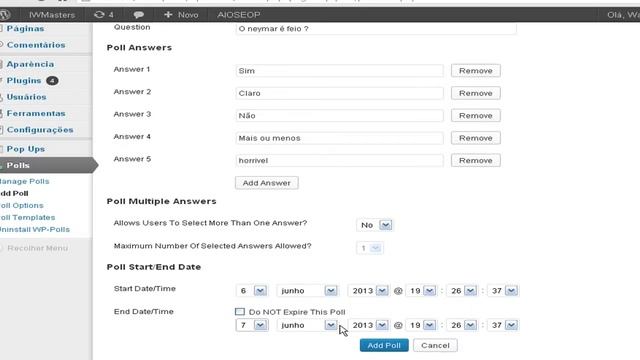Click Answer 1 field containing Sim
The width and height of the screenshot is (640, 360).
pos(340,71)
